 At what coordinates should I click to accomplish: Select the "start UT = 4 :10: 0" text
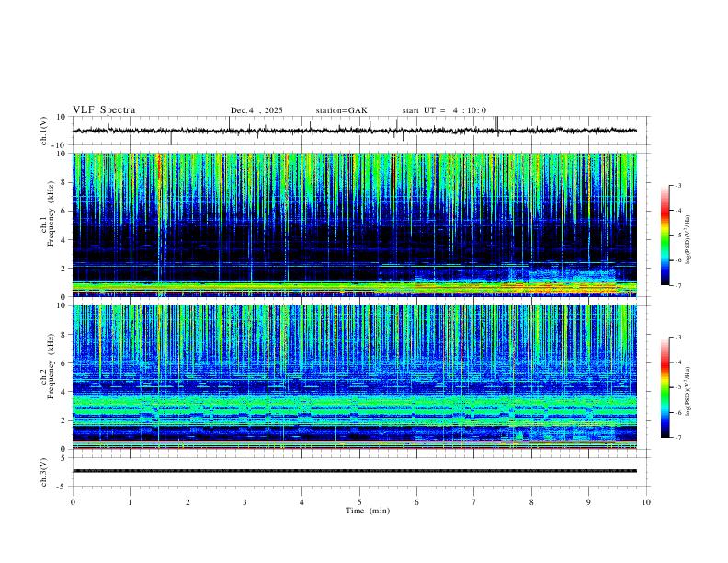tap(444, 110)
